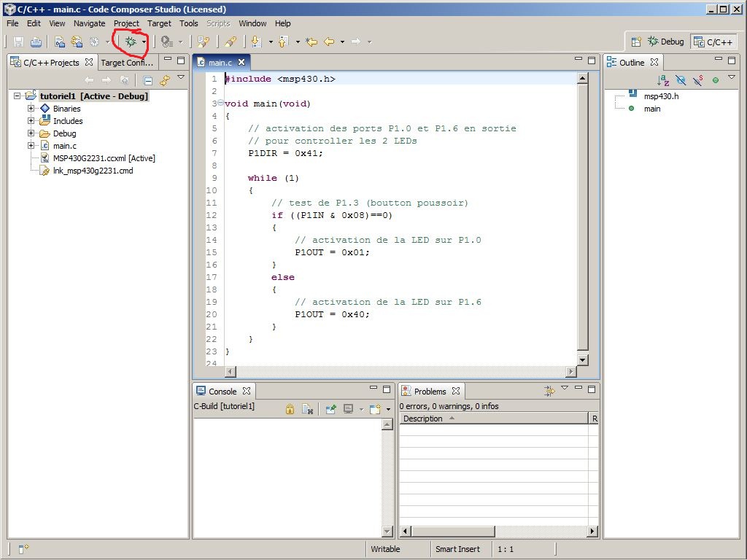Click the Problems panel filter icon

tap(549, 391)
